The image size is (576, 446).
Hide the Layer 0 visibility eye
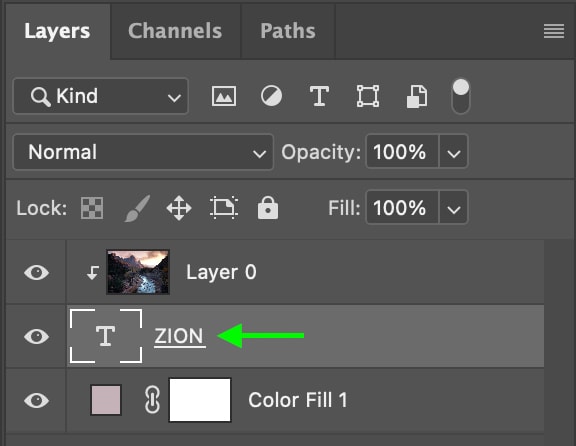[x=36, y=273]
